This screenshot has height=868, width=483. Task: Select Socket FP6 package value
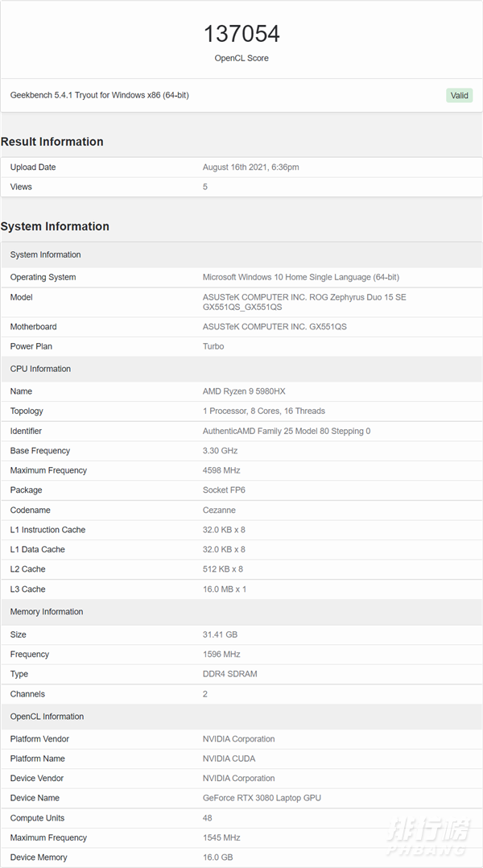[224, 490]
